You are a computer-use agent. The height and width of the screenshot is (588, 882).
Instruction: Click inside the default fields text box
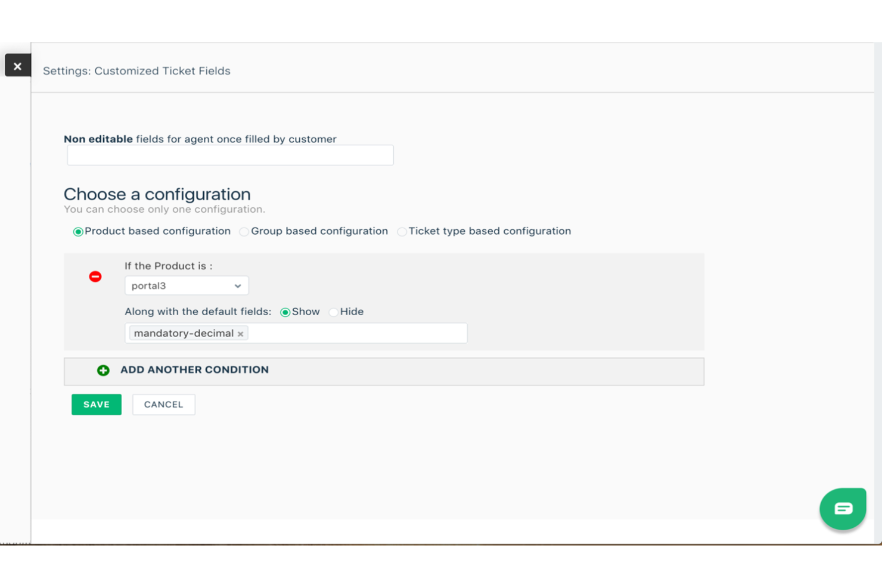click(358, 333)
